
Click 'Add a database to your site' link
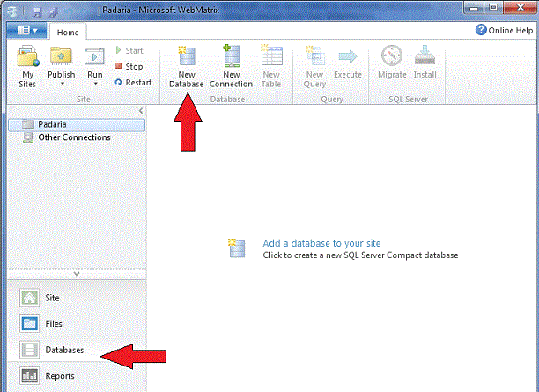click(x=321, y=243)
